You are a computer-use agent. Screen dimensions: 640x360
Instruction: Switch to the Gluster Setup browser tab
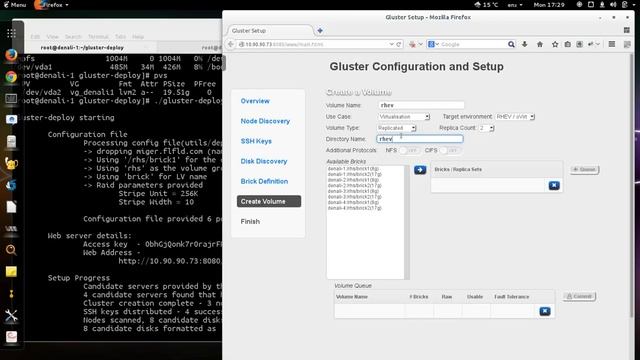pos(269,31)
